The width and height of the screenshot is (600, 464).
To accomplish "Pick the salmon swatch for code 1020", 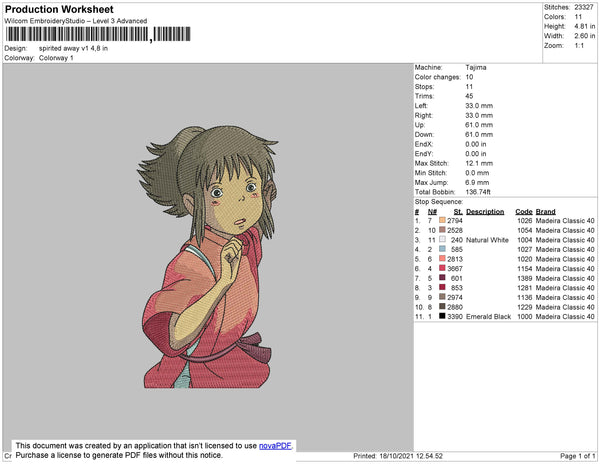I will coord(442,259).
